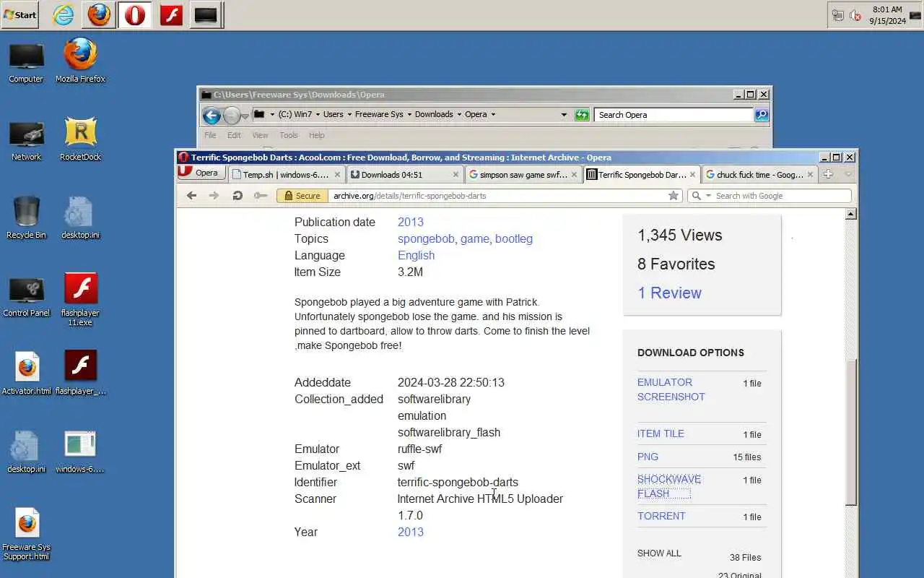Select the windows-6 file icon on desktop
Viewport: 924px width, 578px height.
tap(80, 452)
